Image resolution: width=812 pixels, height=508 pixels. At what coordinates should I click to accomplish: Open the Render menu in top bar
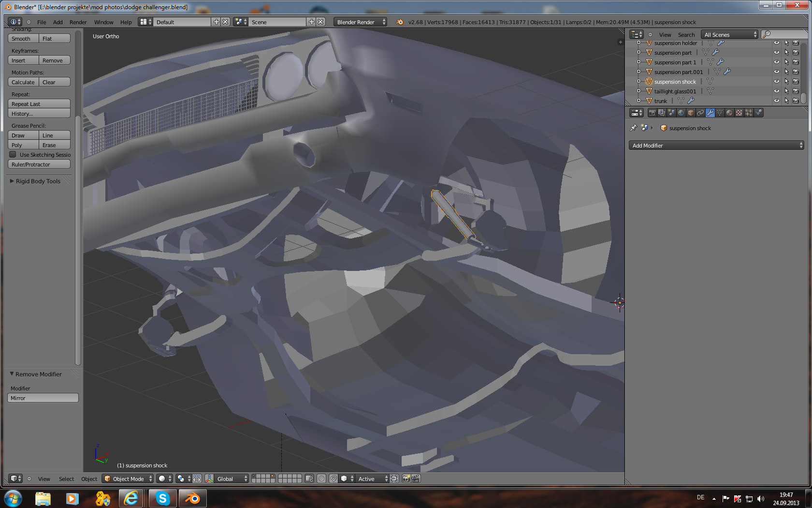point(78,22)
